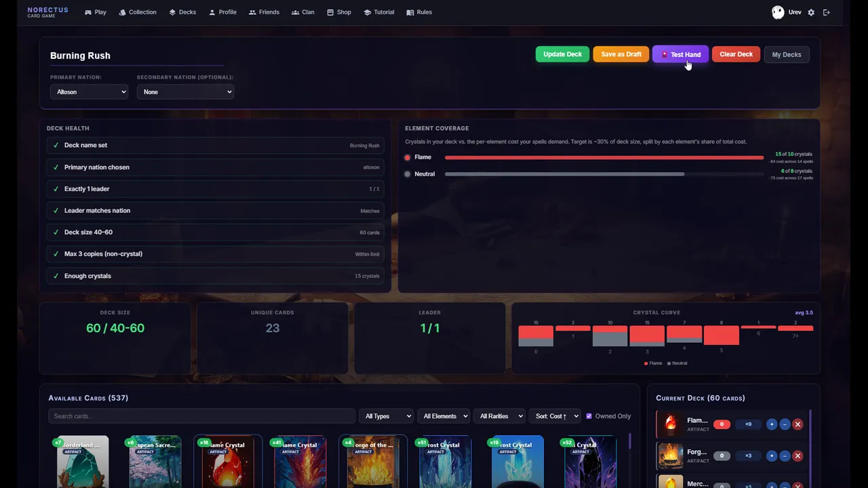Click the unique cards value 23

click(x=272, y=328)
